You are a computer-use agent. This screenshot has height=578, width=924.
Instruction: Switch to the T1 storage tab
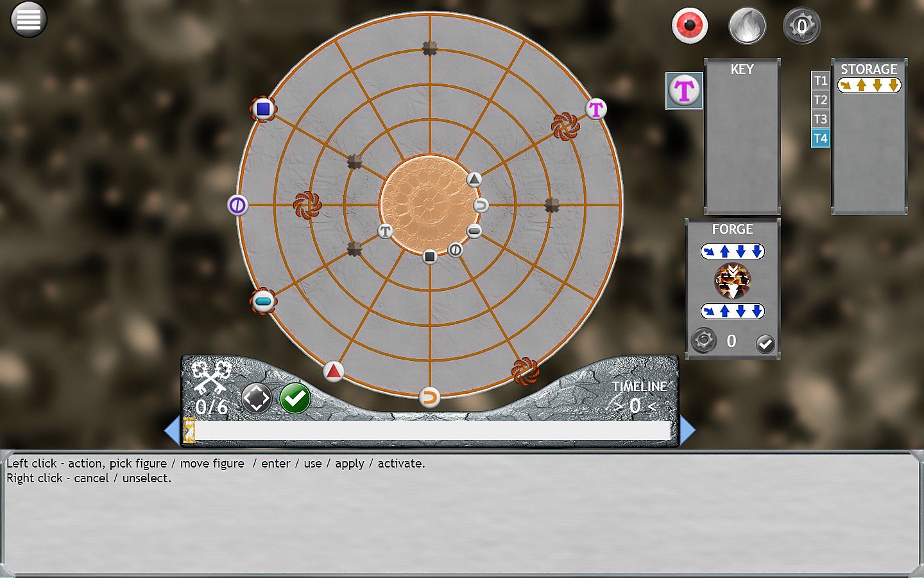(x=820, y=80)
